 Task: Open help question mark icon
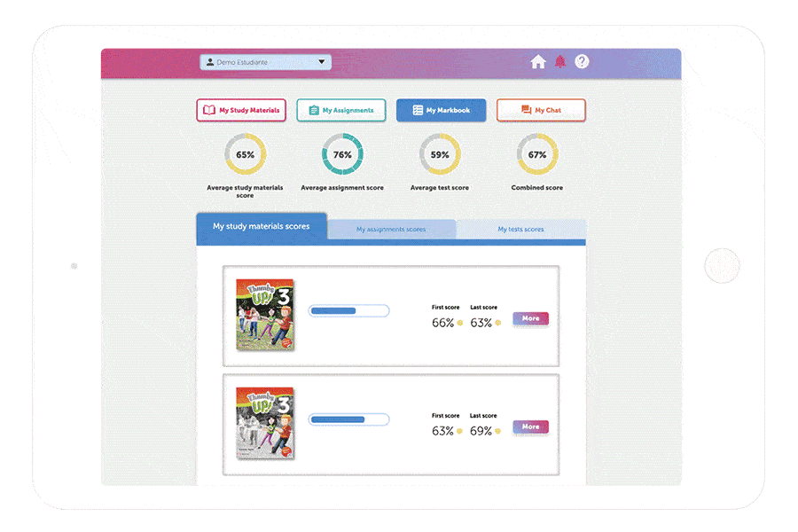[582, 62]
